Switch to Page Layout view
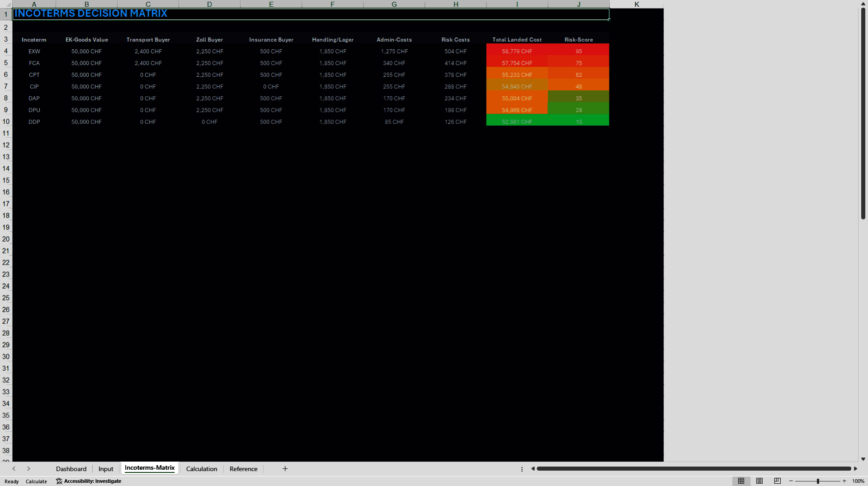Viewport: 868px width, 486px height. pos(759,481)
